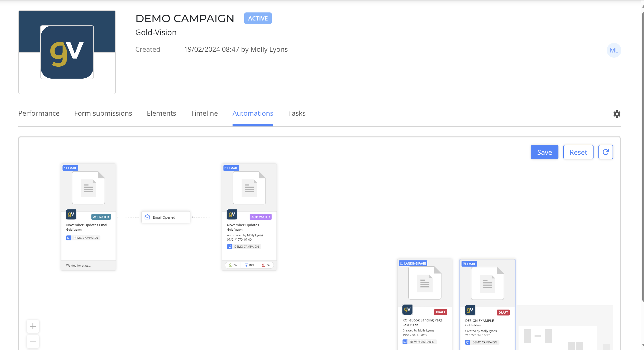This screenshot has height=350, width=644.
Task: Click DEMO CAMPAIGN tag on activated email card
Action: (83, 238)
